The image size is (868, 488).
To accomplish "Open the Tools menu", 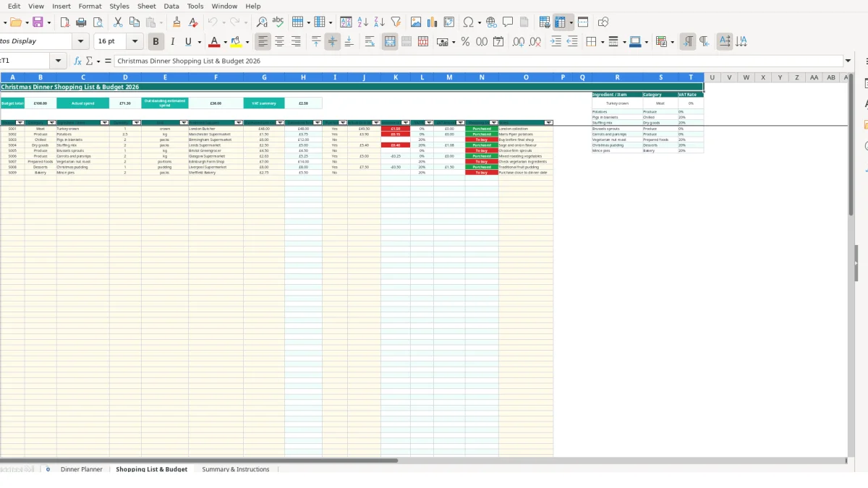I will point(195,6).
